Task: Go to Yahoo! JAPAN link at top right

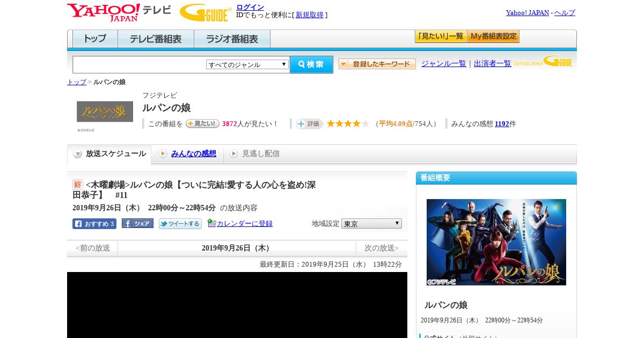Action: (528, 13)
